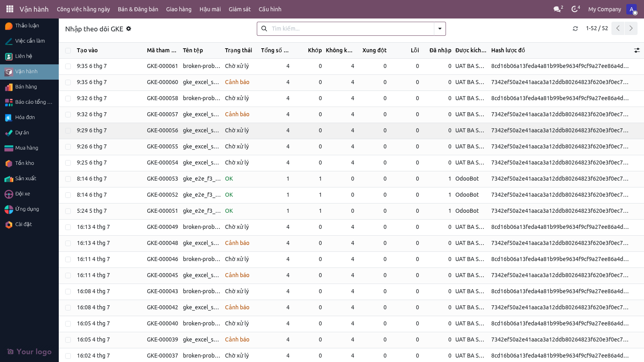Open the apps grid home menu icon
Viewport: 644px width, 362px height.
[10, 9]
